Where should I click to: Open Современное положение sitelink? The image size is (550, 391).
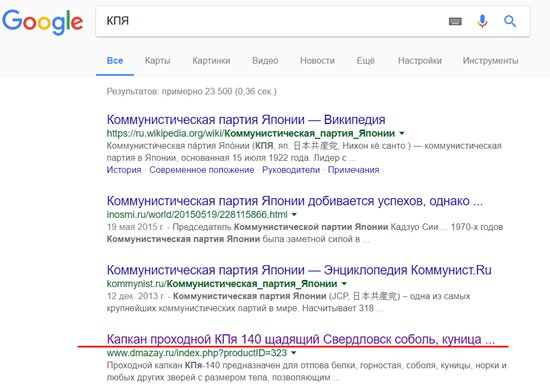point(202,170)
